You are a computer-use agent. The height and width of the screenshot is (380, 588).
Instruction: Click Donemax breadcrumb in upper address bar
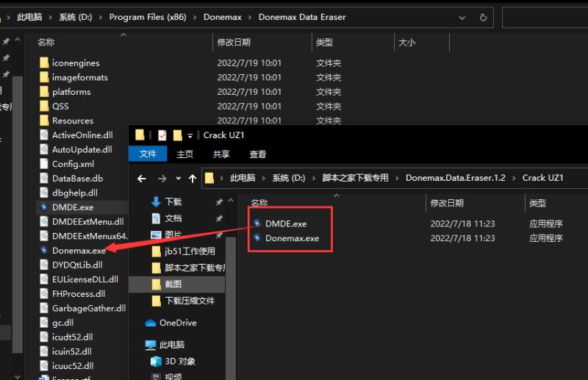coord(223,17)
